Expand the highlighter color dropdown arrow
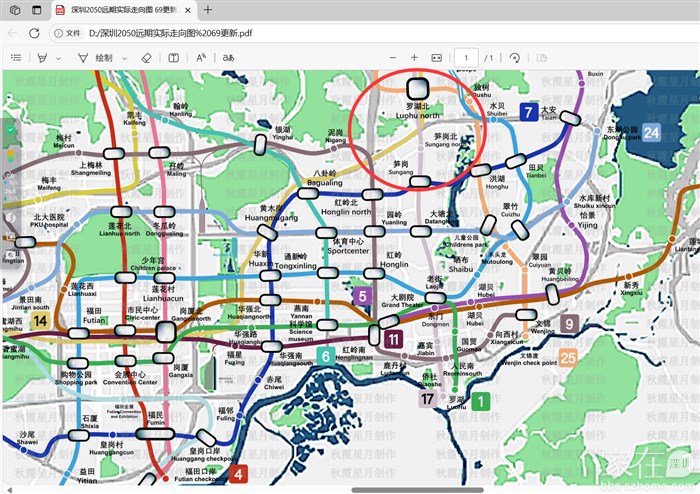 click(58, 58)
